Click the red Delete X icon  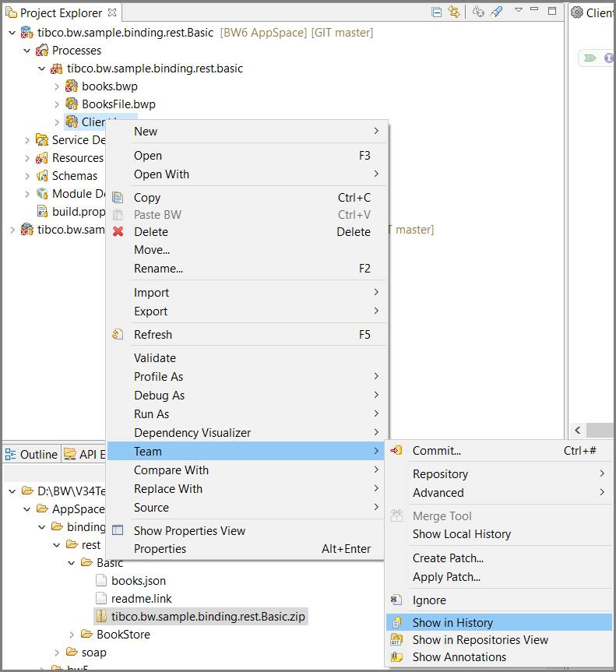[118, 232]
